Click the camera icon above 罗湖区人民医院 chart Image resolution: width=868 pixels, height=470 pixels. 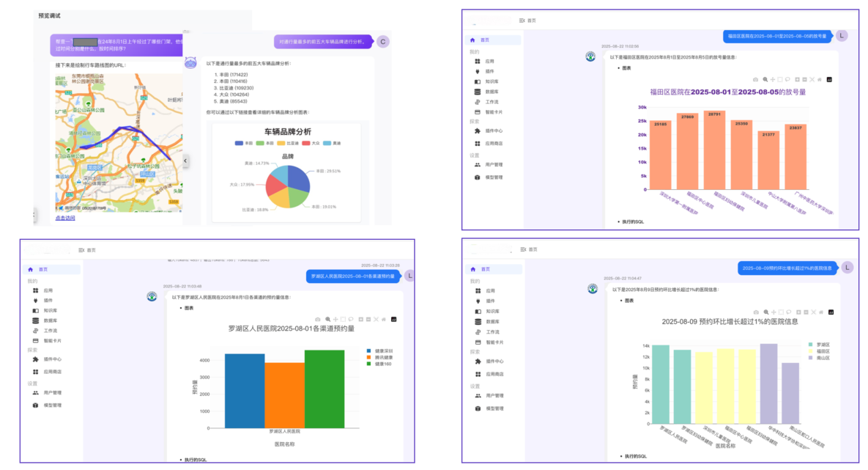pos(318,319)
